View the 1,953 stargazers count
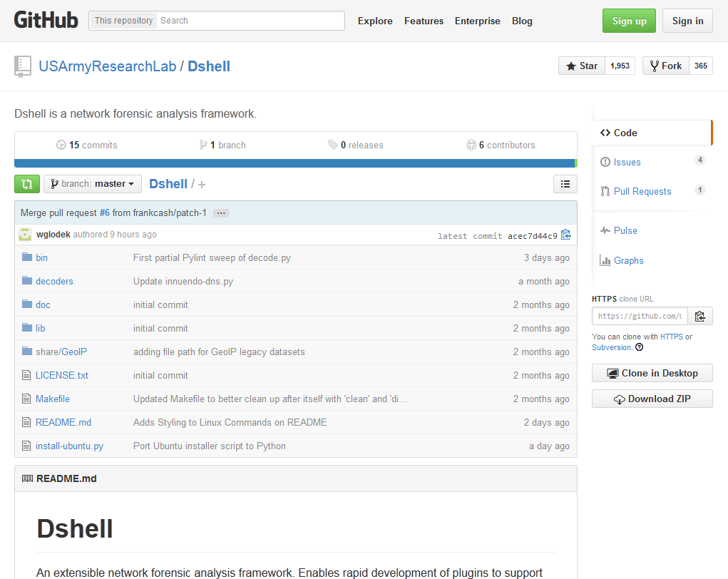This screenshot has height=579, width=728. [x=620, y=66]
